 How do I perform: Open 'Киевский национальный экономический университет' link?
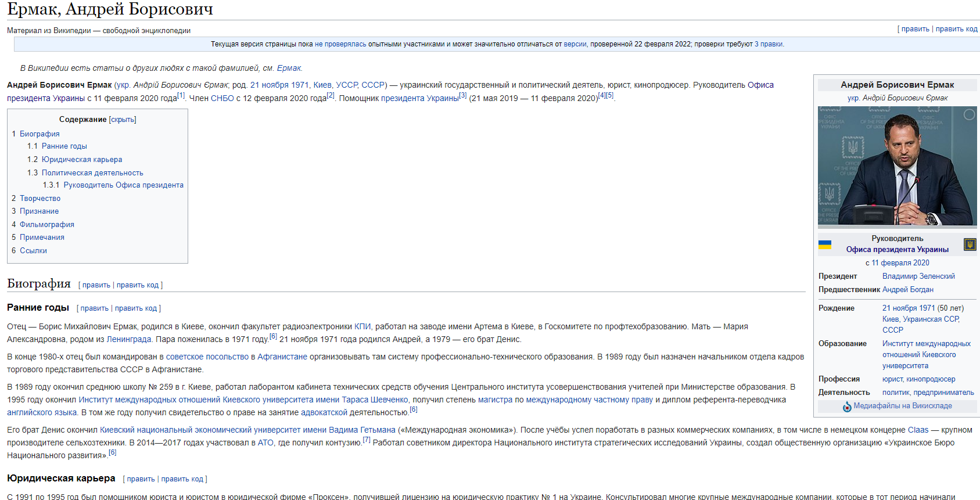click(x=248, y=430)
